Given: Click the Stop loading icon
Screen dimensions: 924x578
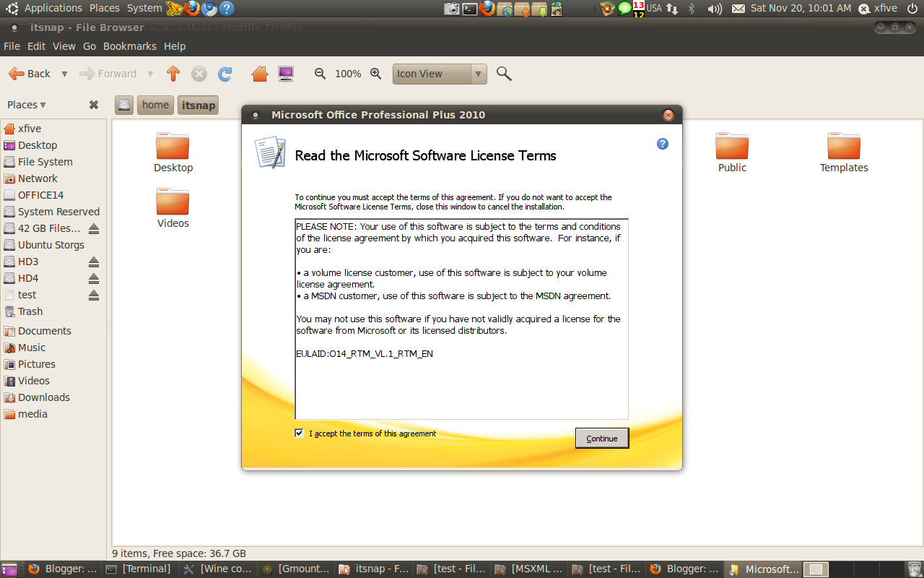Looking at the screenshot, I should [x=199, y=74].
